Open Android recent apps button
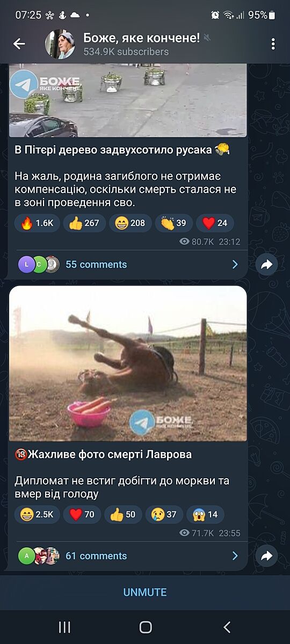 click(64, 627)
